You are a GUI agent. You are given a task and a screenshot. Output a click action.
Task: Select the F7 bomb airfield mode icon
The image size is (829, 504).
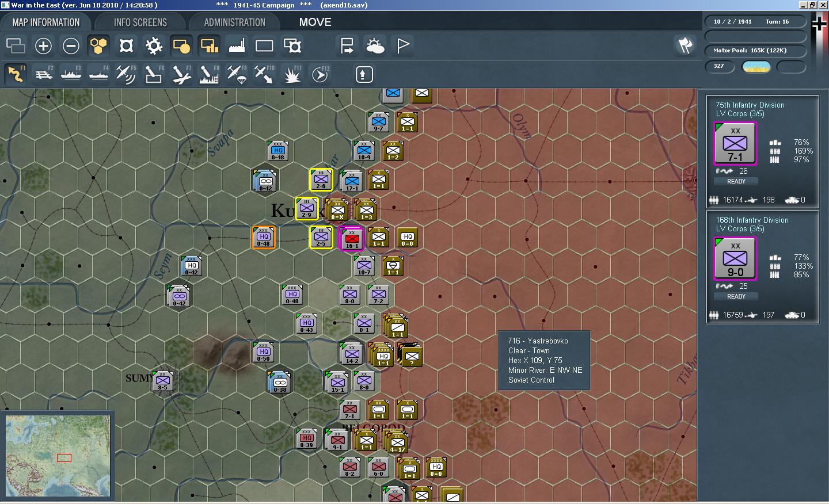[x=181, y=74]
